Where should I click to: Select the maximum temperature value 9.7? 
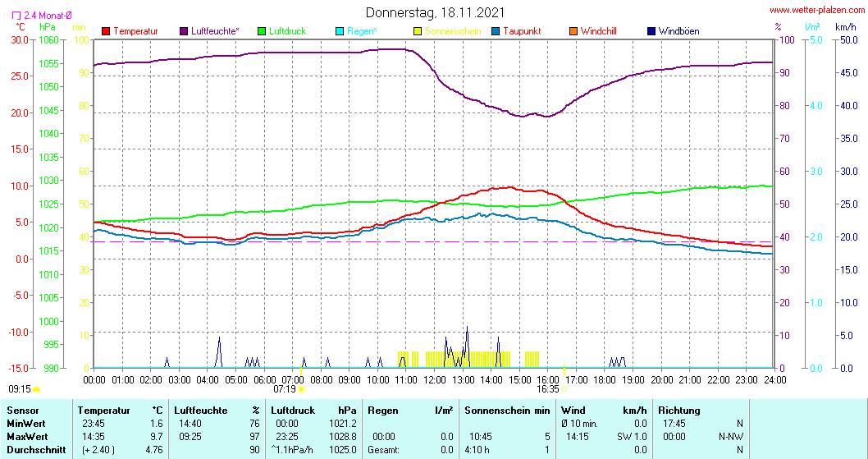tap(158, 437)
